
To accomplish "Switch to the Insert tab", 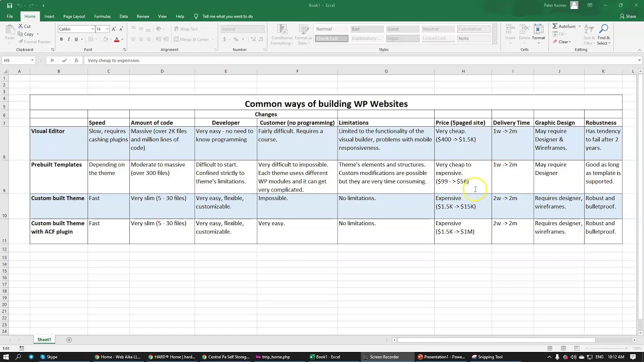I will 49,16.
